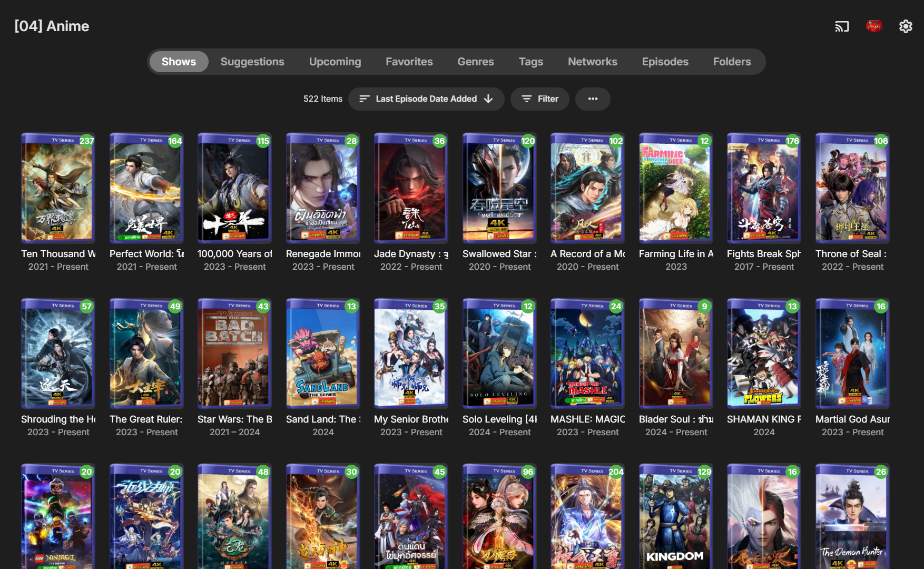Open the LEGO Ninjago poster
The height and width of the screenshot is (569, 924).
[x=58, y=516]
